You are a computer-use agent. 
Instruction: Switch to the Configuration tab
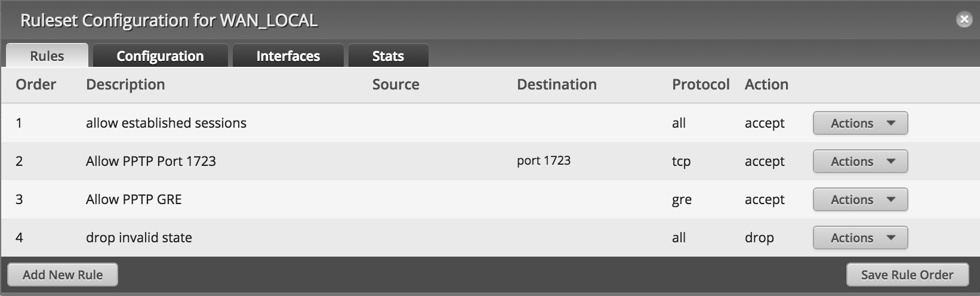[160, 55]
